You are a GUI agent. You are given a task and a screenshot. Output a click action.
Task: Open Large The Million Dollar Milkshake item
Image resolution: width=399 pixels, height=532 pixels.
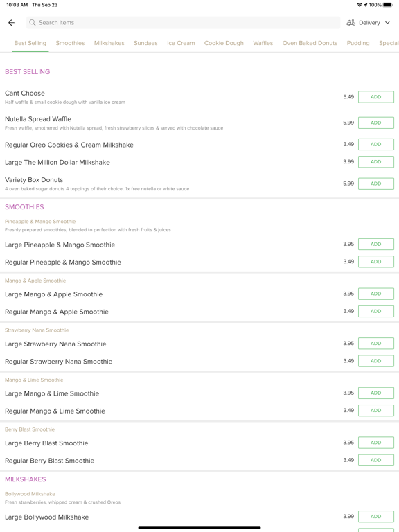pos(57,163)
